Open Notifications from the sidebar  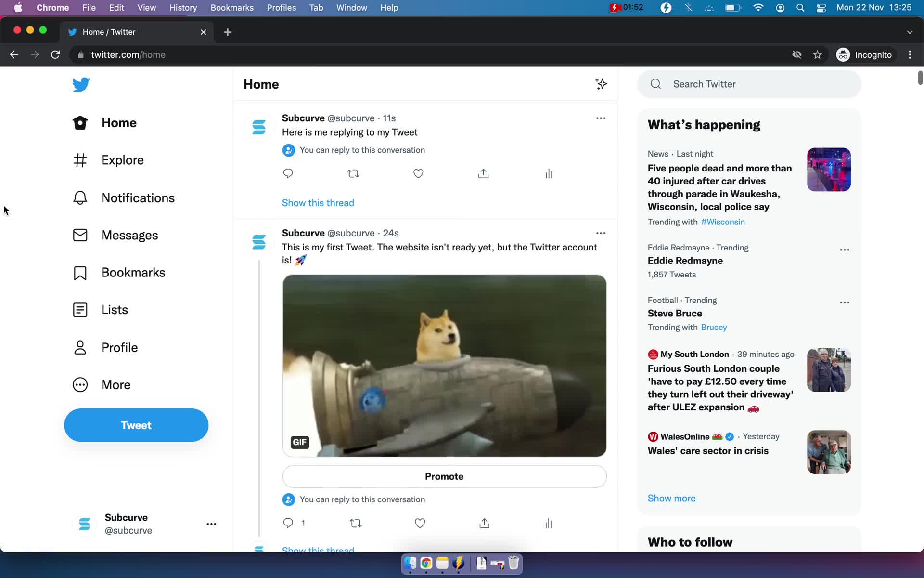coord(123,198)
